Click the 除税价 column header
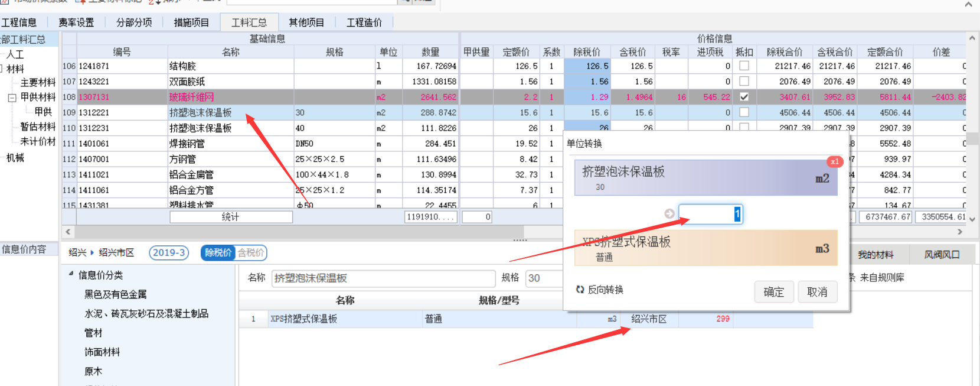980x386 pixels. click(x=587, y=52)
